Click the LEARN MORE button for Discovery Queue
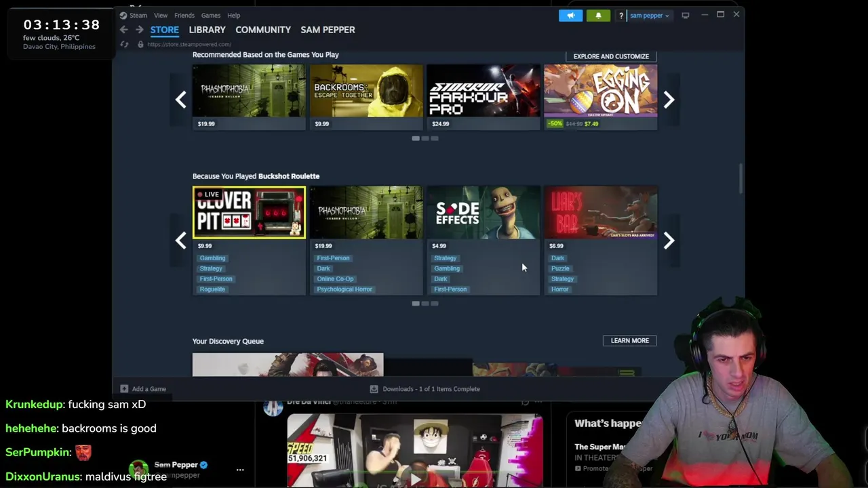The height and width of the screenshot is (488, 868). [x=630, y=340]
